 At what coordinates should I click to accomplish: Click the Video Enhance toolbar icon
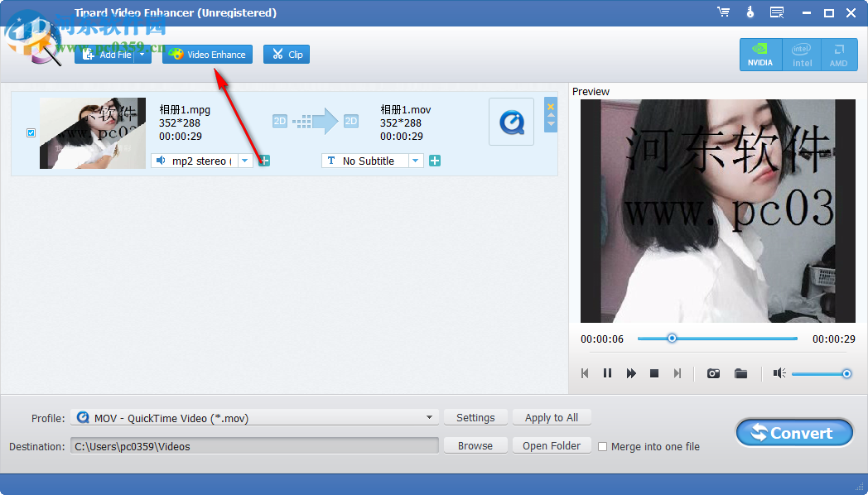(207, 54)
